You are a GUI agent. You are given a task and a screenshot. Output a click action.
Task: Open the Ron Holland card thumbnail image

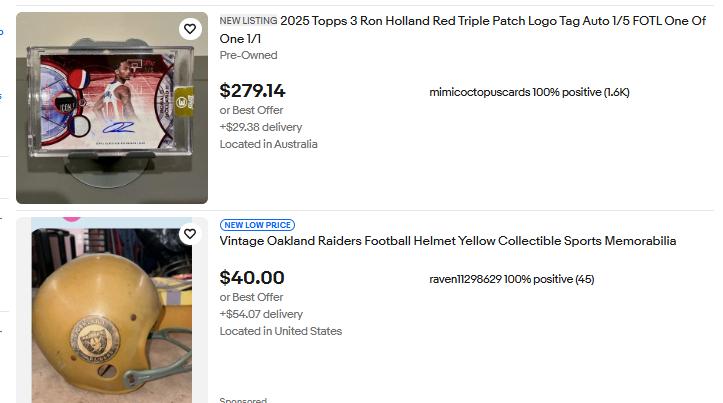click(x=111, y=108)
